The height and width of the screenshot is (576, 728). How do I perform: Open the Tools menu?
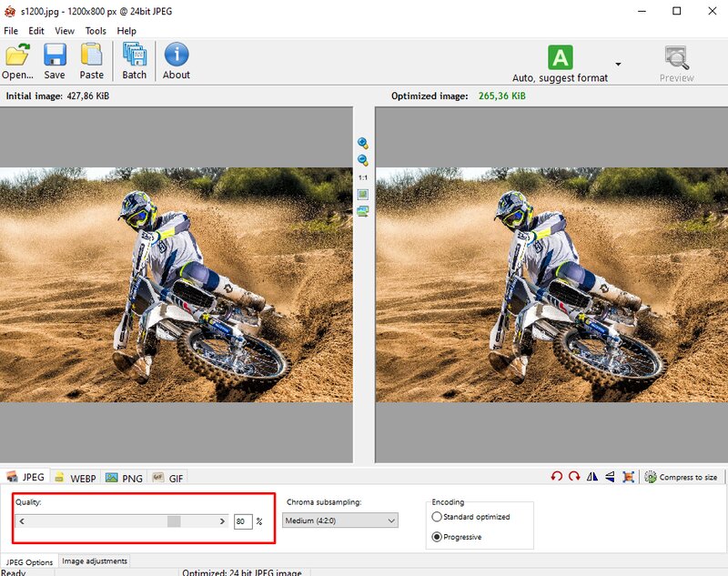click(x=96, y=31)
